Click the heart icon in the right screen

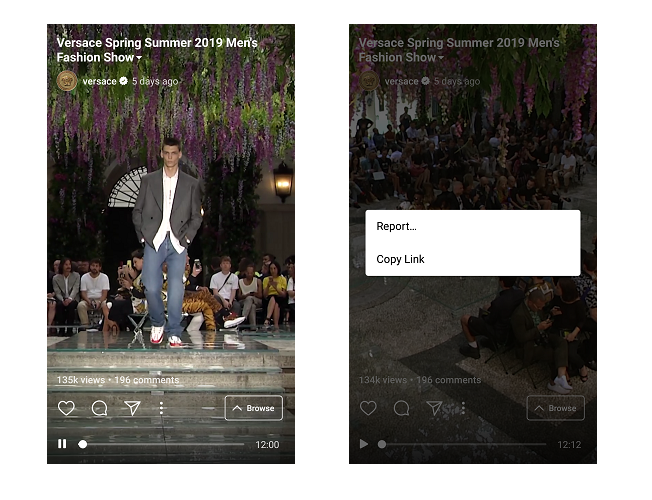point(368,408)
